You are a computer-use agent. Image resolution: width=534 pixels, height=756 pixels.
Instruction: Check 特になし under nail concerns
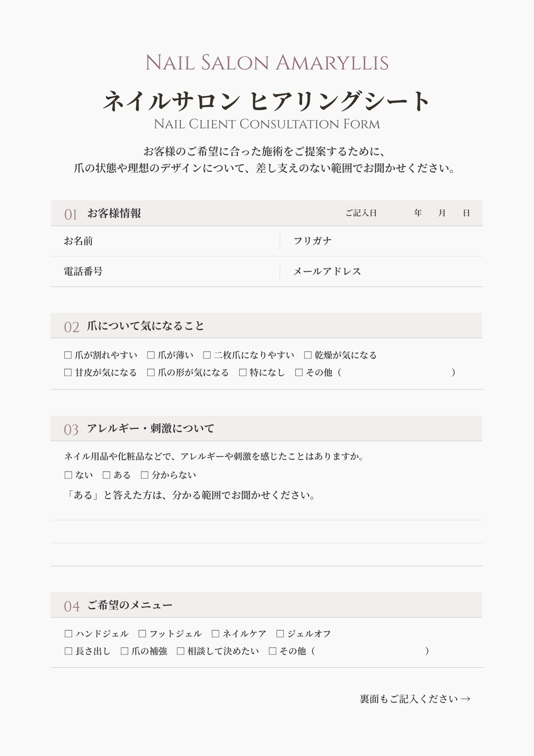click(x=243, y=372)
